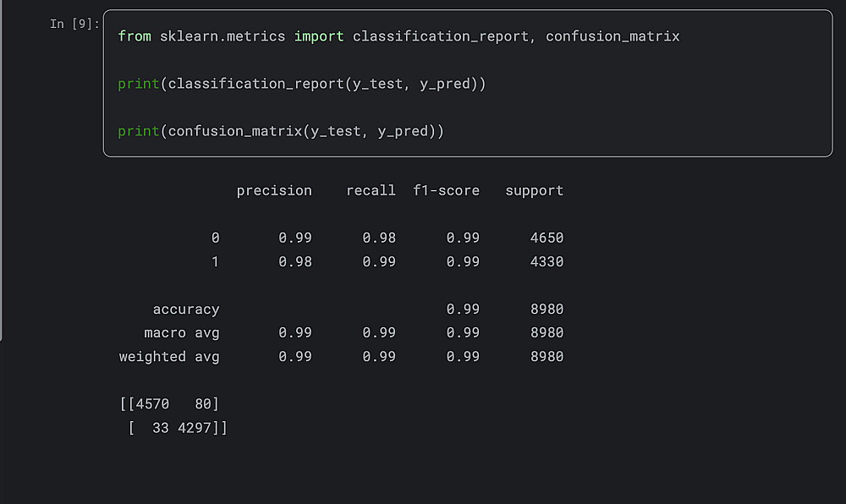846x504 pixels.
Task: Click the precision column header in output
Action: coord(274,190)
